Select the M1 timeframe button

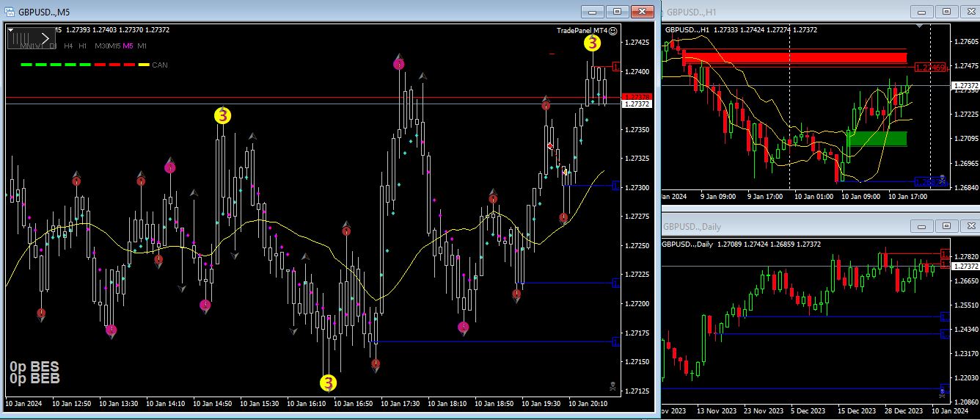pyautogui.click(x=142, y=46)
